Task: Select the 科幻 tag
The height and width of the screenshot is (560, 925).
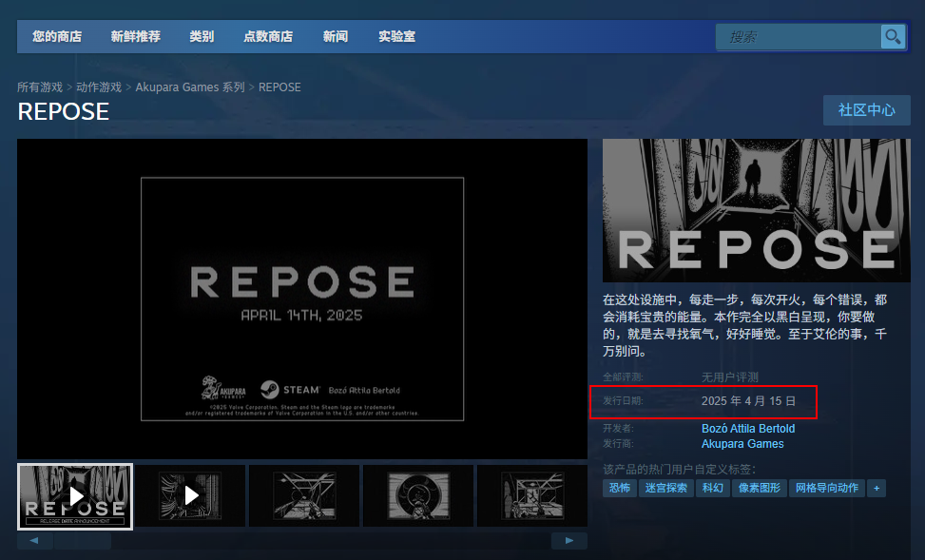Action: coord(713,487)
